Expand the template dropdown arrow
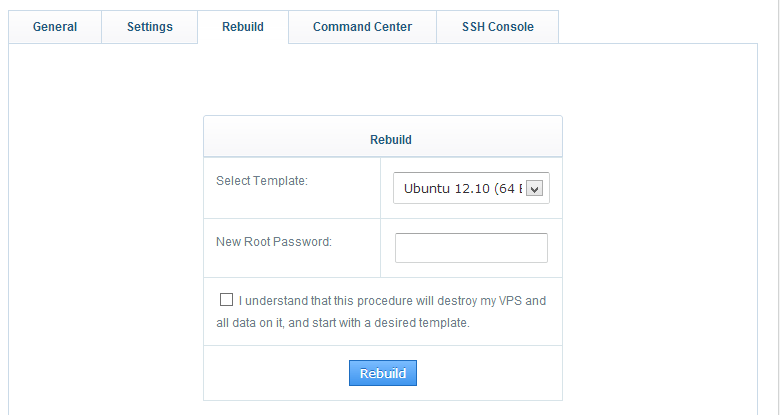Viewport: 780px width, 415px height. [x=534, y=189]
